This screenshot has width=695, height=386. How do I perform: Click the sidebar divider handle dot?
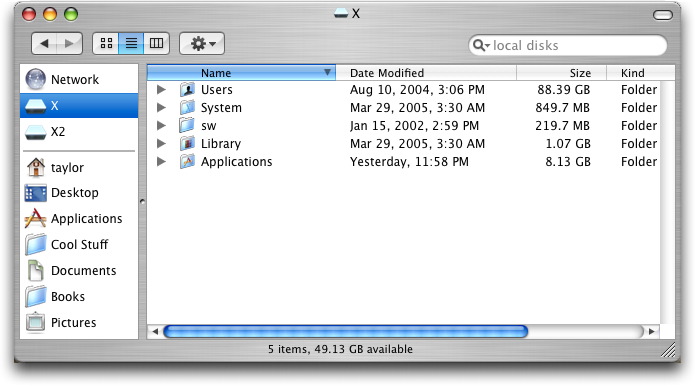[x=142, y=201]
